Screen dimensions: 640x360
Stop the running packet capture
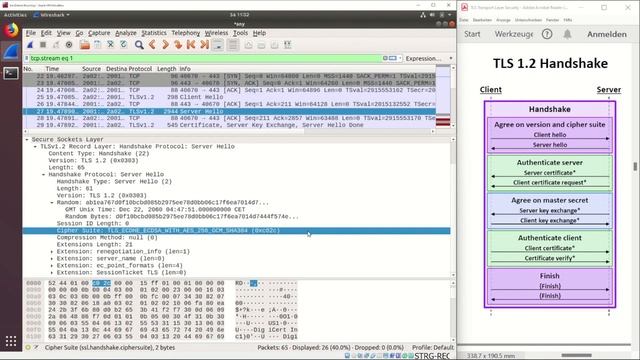[43, 45]
